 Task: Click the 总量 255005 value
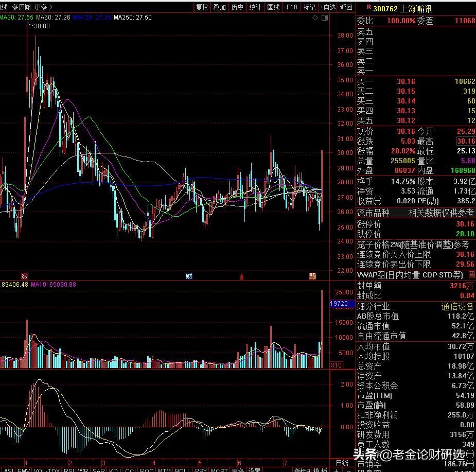pos(403,161)
